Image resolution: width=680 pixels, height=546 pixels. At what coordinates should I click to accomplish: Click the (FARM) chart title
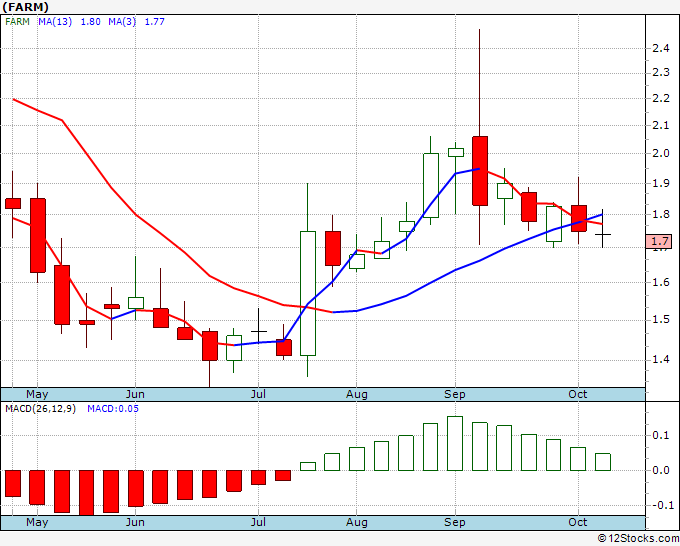point(25,7)
